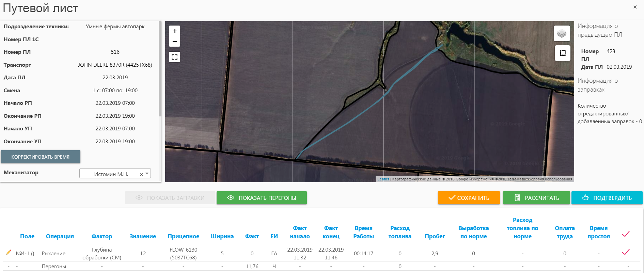This screenshot has width=644, height=273.
Task: Click the ЕИ column header
Action: pyautogui.click(x=274, y=236)
